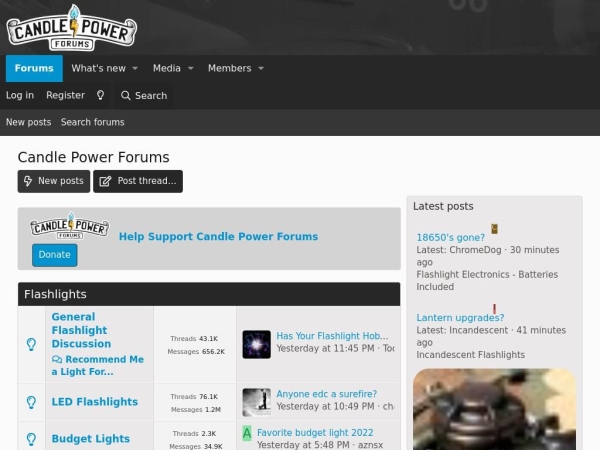The image size is (600, 450).
Task: Click Yesterday at 5:48 PM timestamp
Action: [x=303, y=445]
